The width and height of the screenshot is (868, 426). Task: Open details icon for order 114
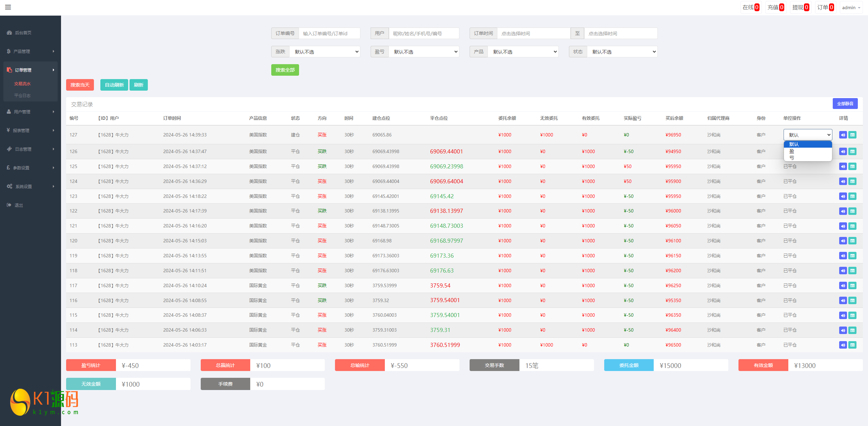852,330
